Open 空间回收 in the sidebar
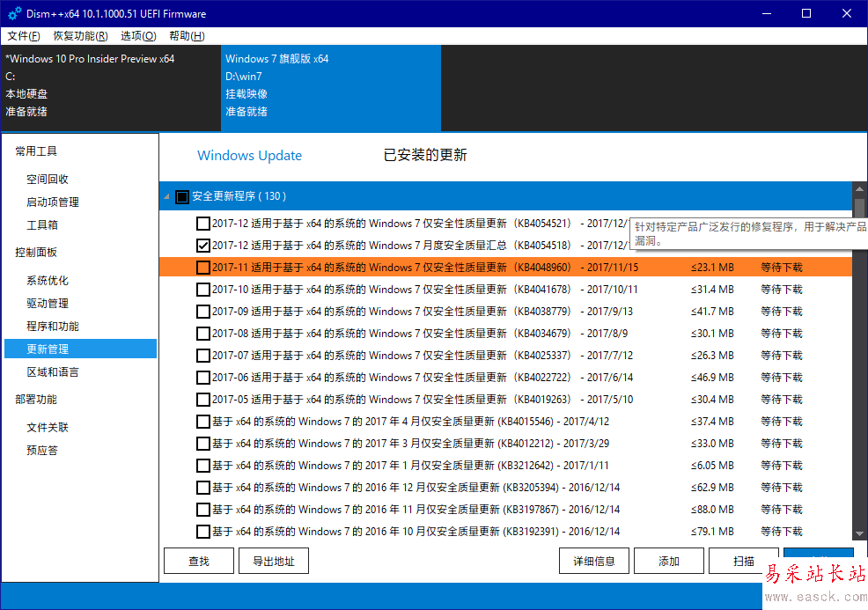The width and height of the screenshot is (868, 610). click(x=48, y=180)
